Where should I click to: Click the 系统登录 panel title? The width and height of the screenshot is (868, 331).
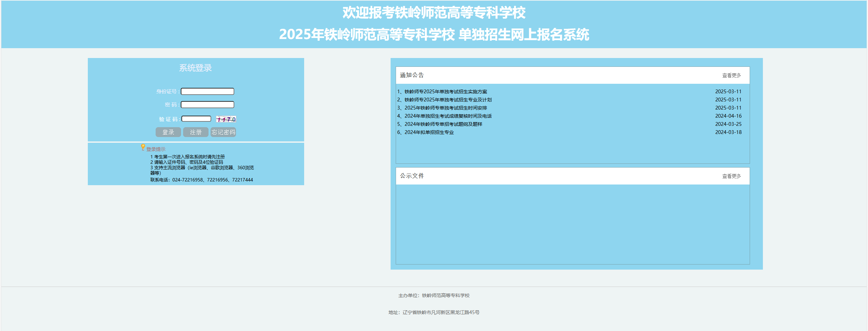click(195, 68)
